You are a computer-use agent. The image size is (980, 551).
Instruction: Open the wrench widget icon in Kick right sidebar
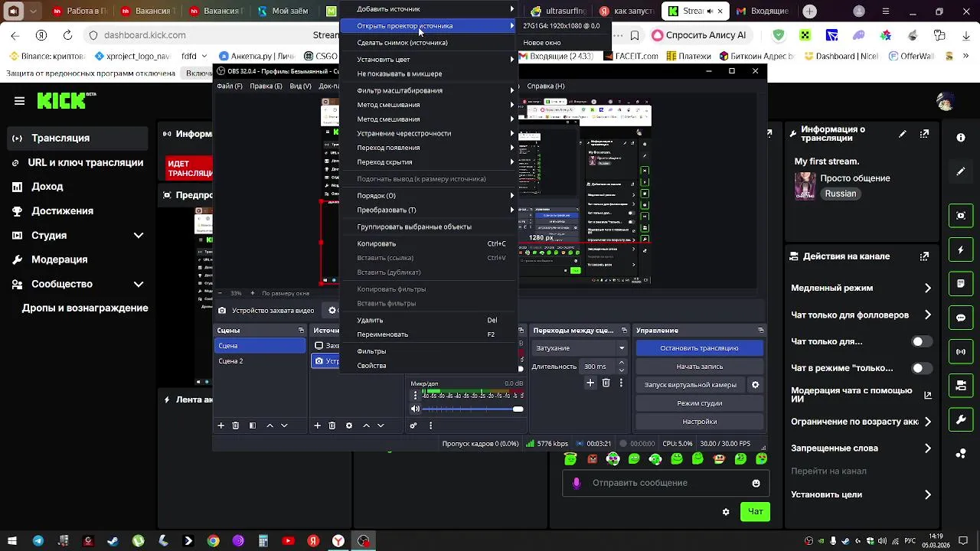pos(961,419)
